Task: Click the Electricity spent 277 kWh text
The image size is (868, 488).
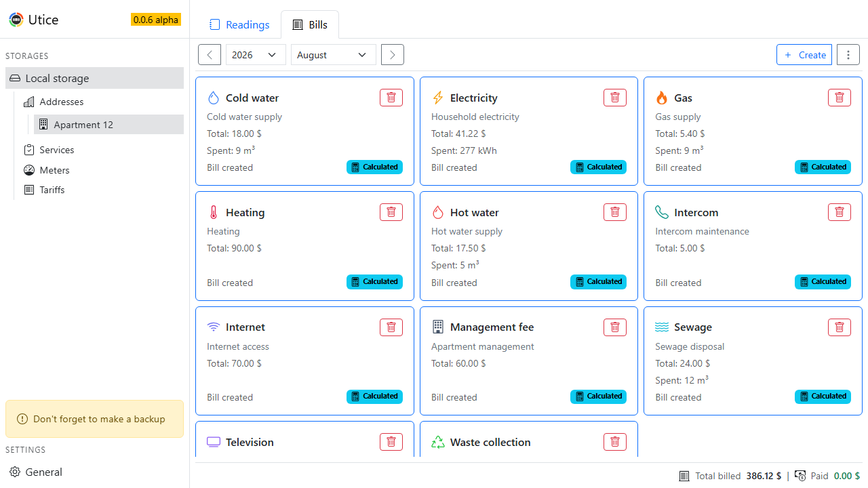Action: pos(464,150)
